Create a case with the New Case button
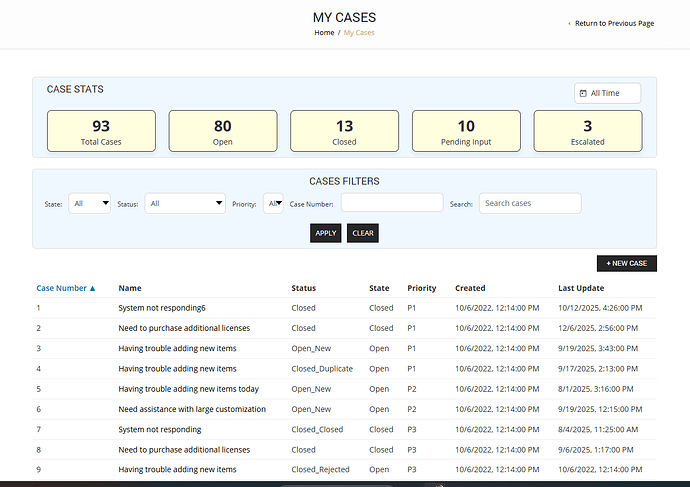The image size is (690, 487). pos(626,263)
